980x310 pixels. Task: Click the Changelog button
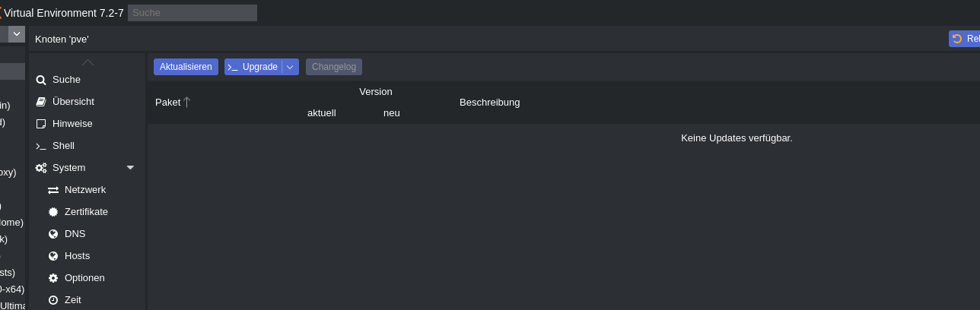tap(334, 67)
